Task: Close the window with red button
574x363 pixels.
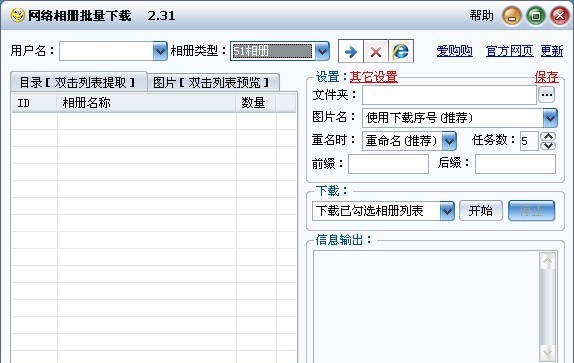Action: (560, 16)
